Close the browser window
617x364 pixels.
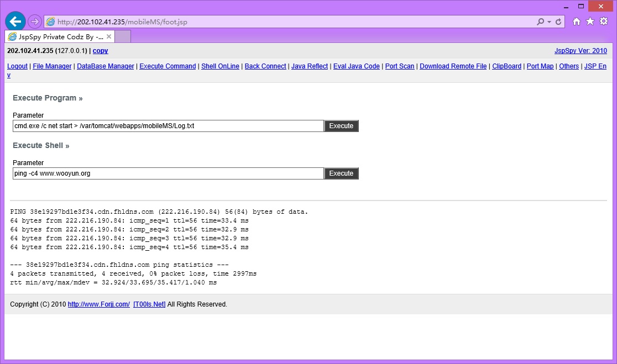pos(601,6)
